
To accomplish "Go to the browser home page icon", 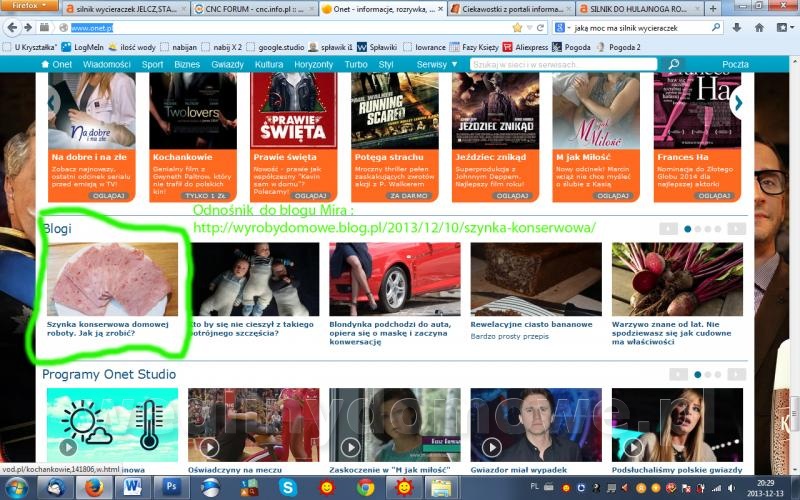I will [x=759, y=28].
